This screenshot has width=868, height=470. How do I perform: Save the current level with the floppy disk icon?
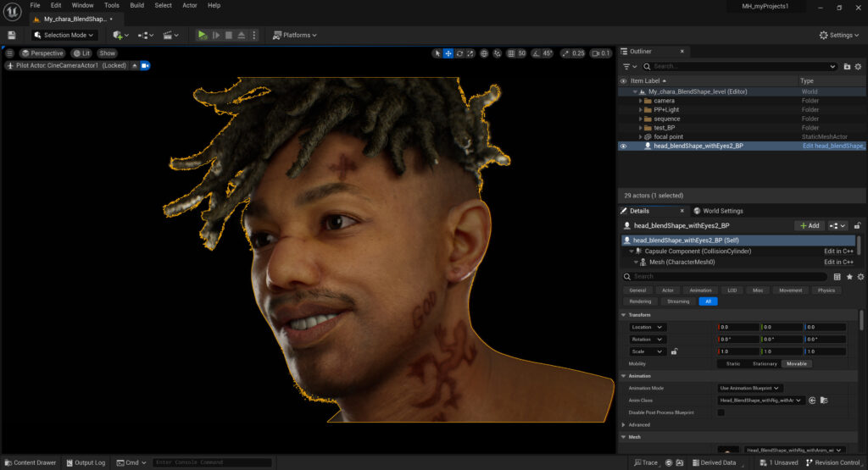12,35
